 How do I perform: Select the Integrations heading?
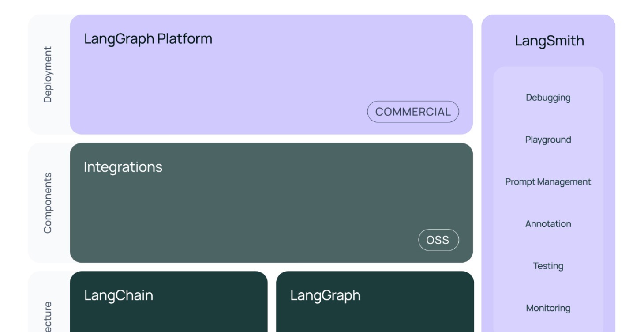[123, 167]
